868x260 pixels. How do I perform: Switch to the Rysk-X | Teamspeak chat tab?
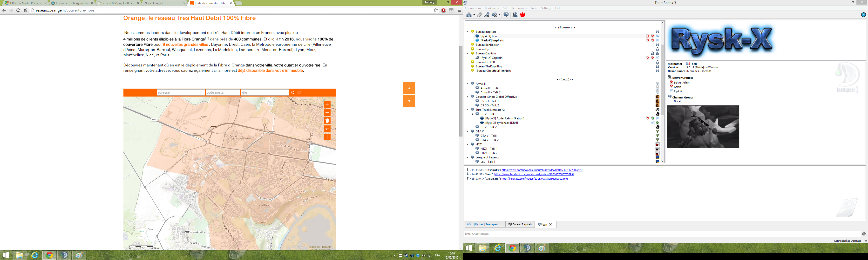coord(485,224)
